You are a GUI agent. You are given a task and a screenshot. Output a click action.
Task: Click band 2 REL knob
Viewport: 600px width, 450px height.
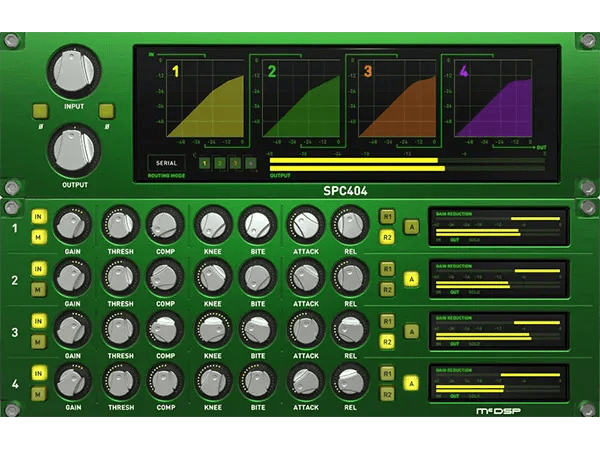click(x=350, y=278)
